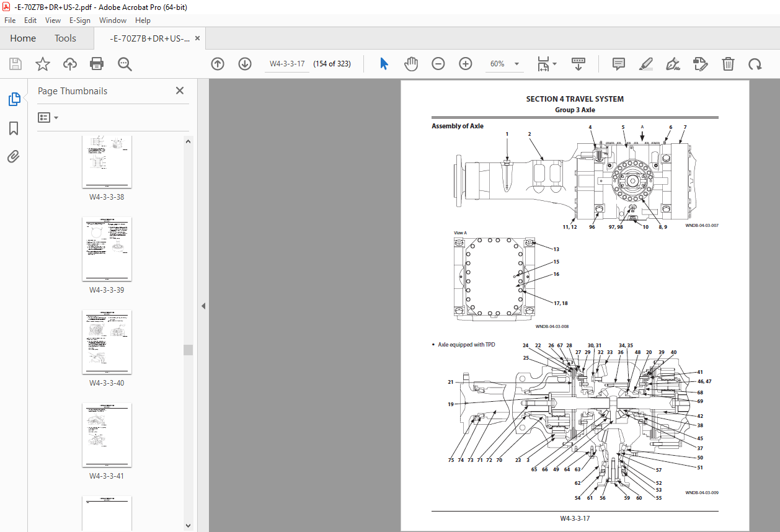This screenshot has height=532, width=780.
Task: Click 'Assembly of Axle' heading in document
Action: click(x=458, y=126)
